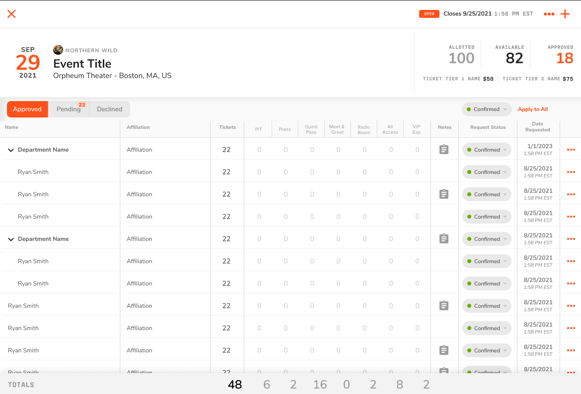Click the Closes 9/25/2021 deadline text

pyautogui.click(x=488, y=14)
